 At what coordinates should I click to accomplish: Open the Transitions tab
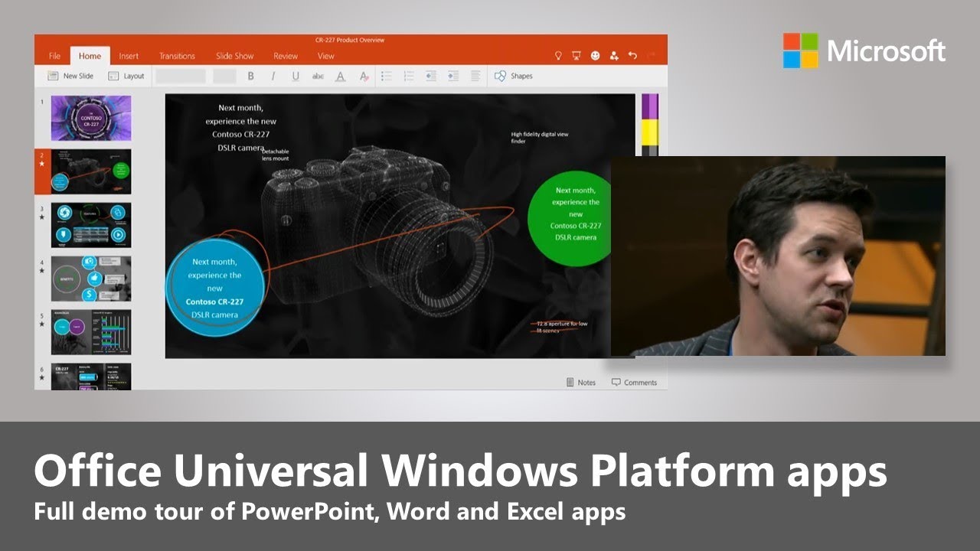177,56
